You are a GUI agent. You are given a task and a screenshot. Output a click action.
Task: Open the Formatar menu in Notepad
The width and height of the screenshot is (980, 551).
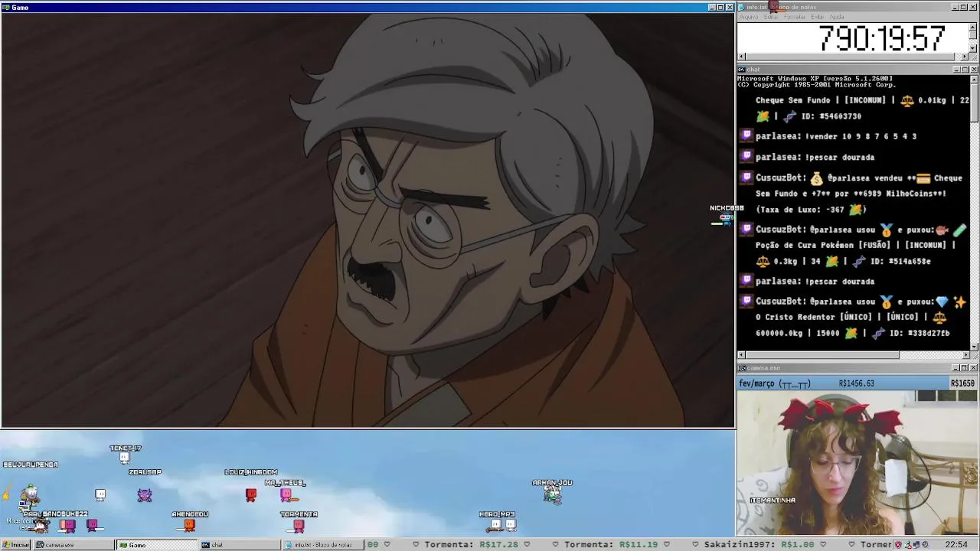tap(794, 17)
